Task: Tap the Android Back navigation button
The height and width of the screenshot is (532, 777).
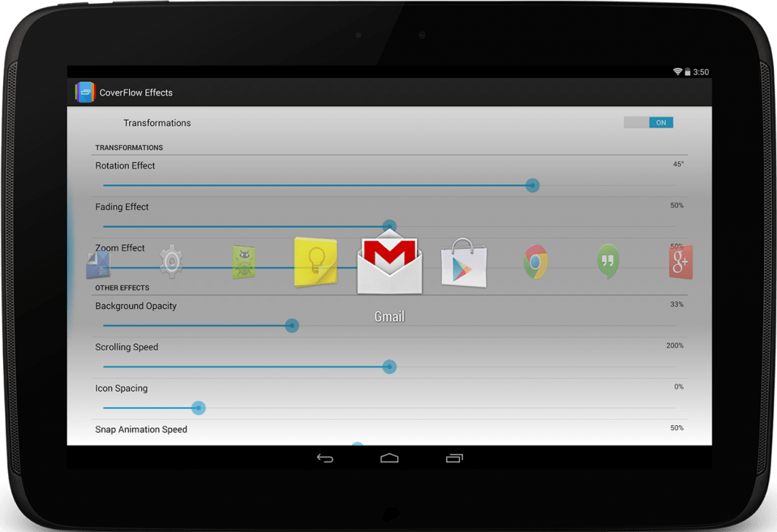Action: [x=325, y=458]
